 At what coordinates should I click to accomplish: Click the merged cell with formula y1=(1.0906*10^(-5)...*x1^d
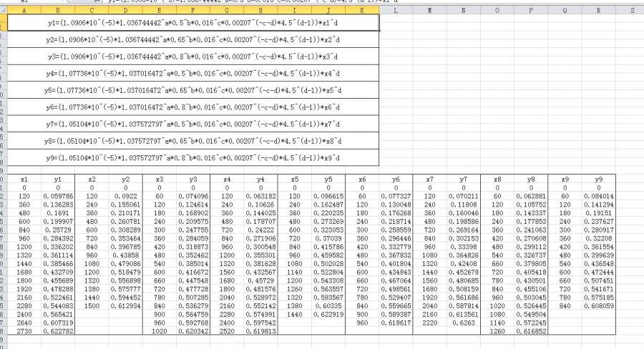point(193,23)
